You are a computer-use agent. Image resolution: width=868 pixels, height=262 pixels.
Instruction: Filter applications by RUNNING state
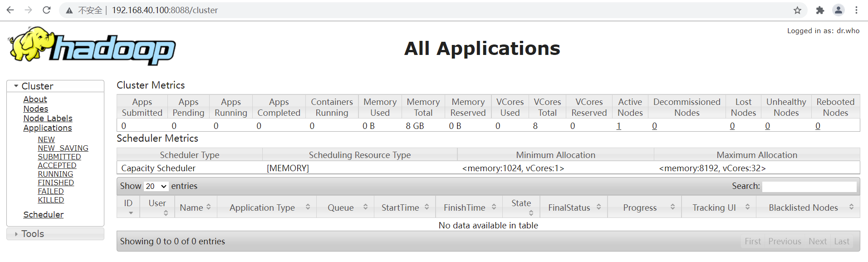55,174
